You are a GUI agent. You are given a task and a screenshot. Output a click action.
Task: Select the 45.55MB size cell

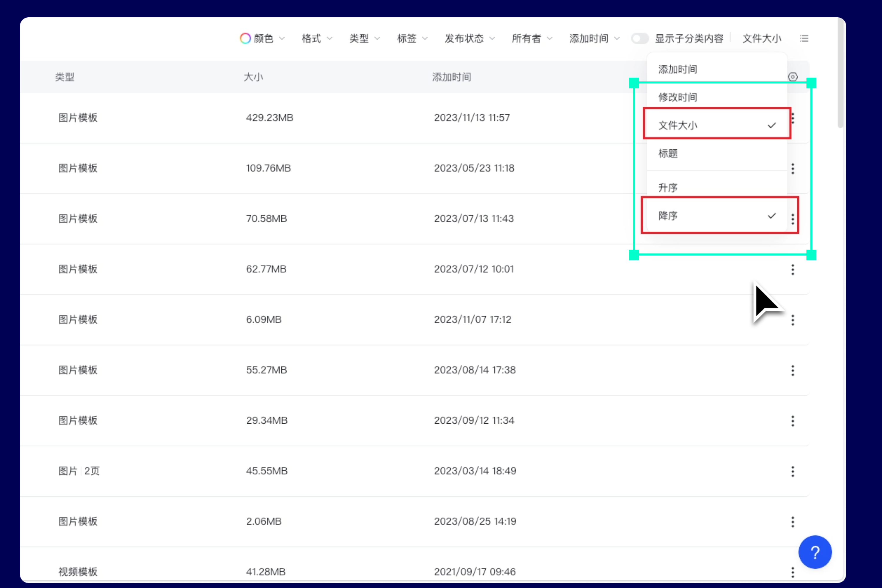[267, 471]
